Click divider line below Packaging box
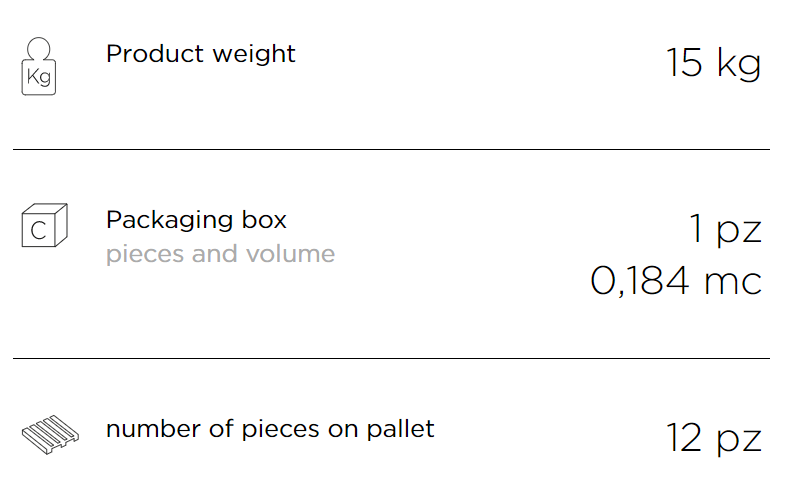 pyautogui.click(x=391, y=358)
